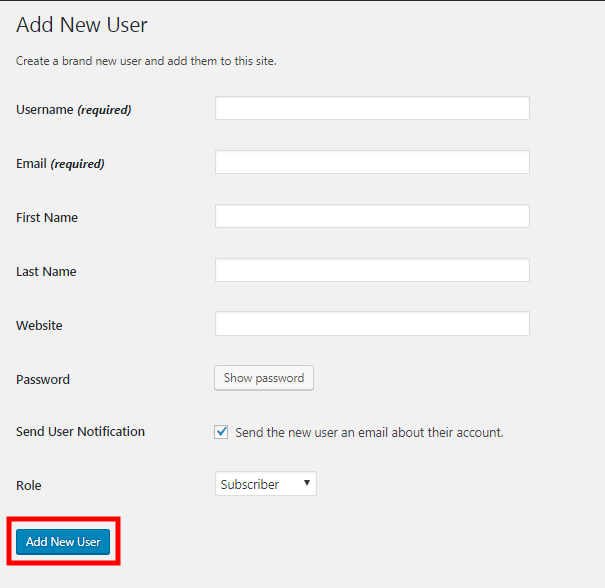Click the 'Email (required)' label
Image resolution: width=605 pixels, height=588 pixels.
point(60,164)
